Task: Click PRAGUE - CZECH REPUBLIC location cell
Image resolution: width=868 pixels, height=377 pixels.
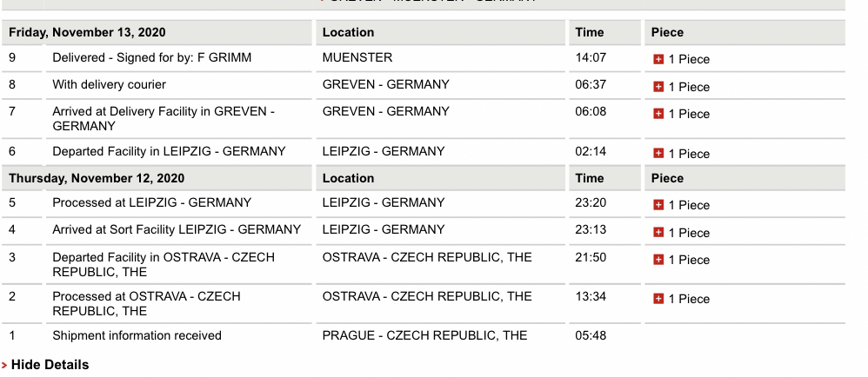Action: 424,335
